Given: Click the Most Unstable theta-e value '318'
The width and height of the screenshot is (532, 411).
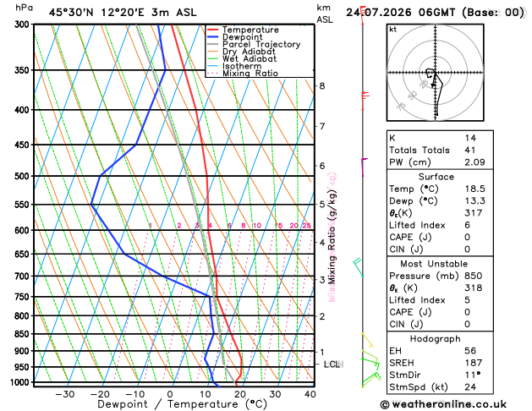Looking at the screenshot, I should pos(474,288).
